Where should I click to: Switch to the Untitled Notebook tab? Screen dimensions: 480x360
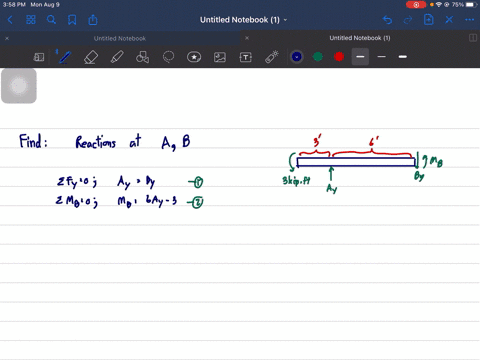[120, 38]
